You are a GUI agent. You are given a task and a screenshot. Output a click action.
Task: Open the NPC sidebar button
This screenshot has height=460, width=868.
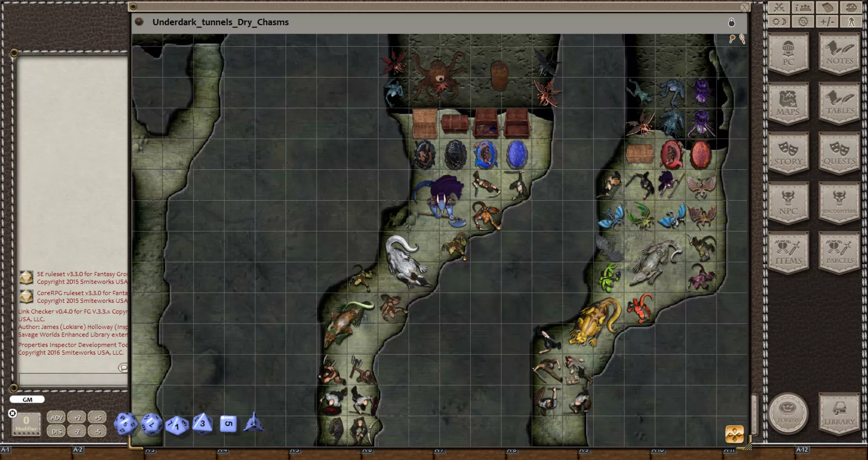pos(788,203)
